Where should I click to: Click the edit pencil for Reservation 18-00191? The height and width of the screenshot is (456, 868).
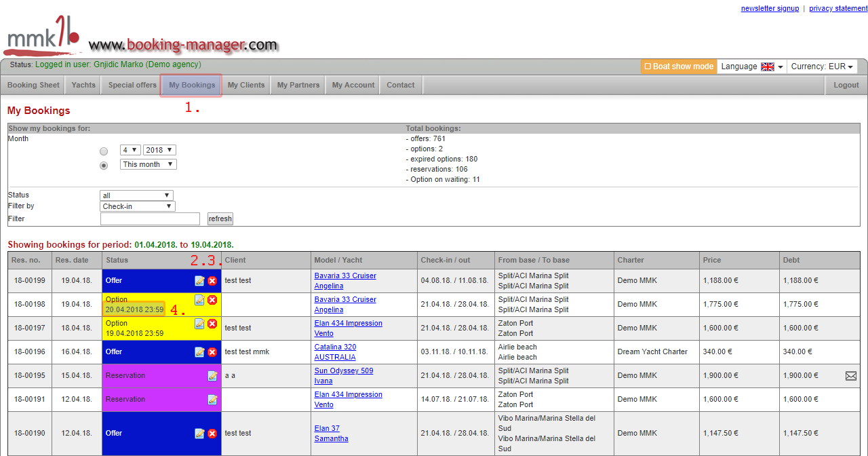click(x=212, y=399)
